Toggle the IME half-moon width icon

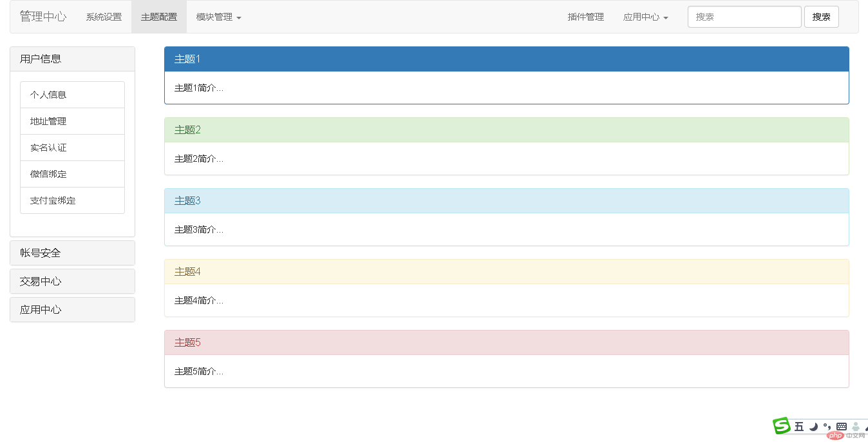point(813,427)
